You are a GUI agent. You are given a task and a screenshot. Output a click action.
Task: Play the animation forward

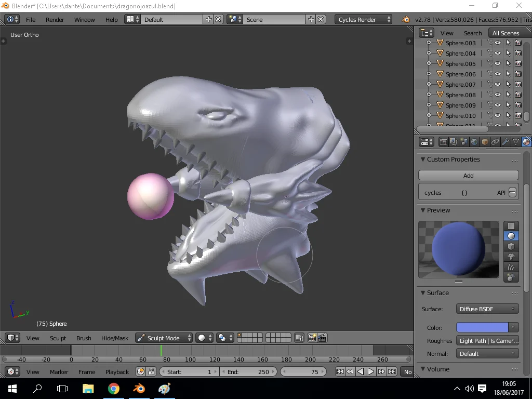[x=371, y=371]
